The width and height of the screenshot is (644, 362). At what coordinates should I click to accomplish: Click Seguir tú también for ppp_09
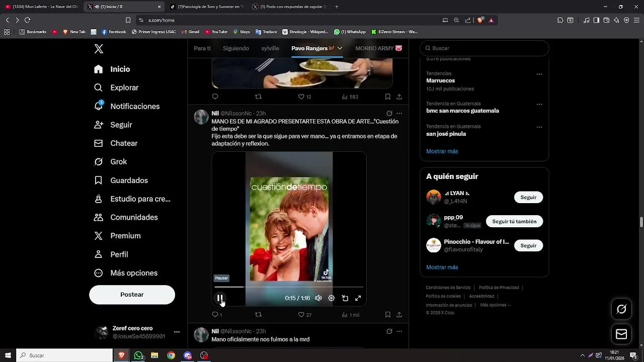pyautogui.click(x=514, y=222)
